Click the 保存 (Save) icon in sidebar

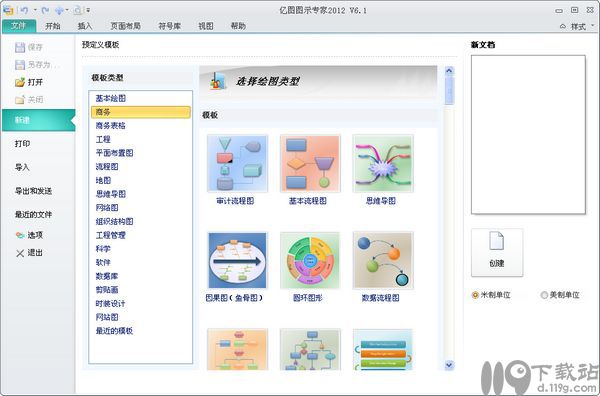20,47
